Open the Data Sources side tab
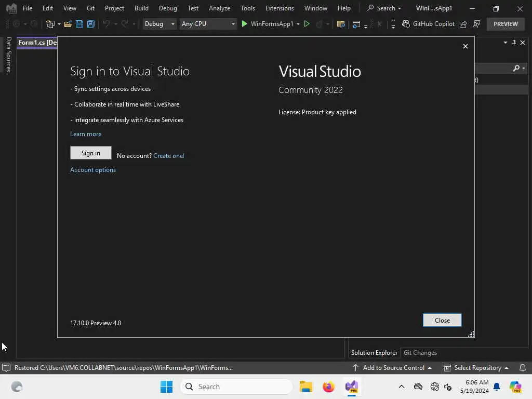 pyautogui.click(x=9, y=54)
